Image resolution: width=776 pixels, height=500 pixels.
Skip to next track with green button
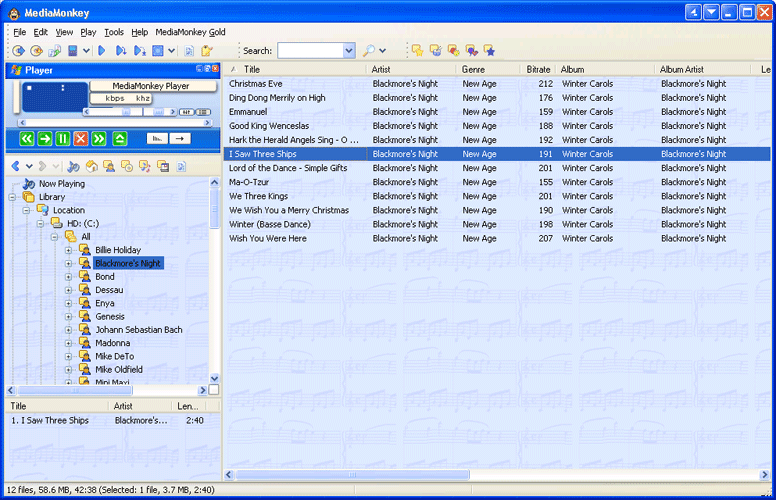tap(99, 139)
